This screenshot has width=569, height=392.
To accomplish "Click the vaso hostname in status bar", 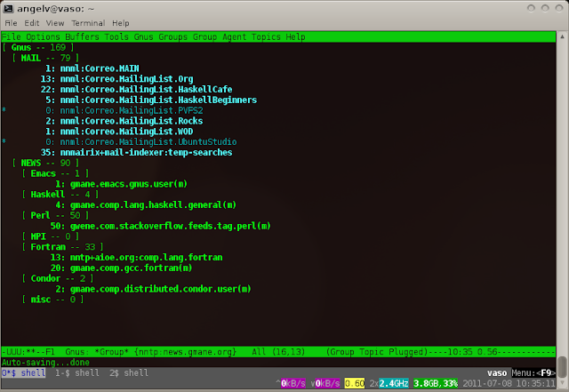I will pos(497,372).
